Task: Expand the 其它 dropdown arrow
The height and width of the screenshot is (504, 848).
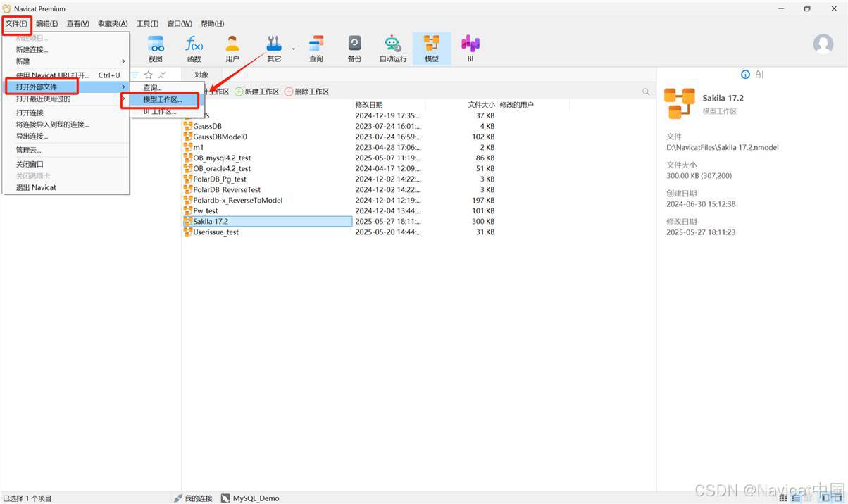Action: tap(294, 49)
